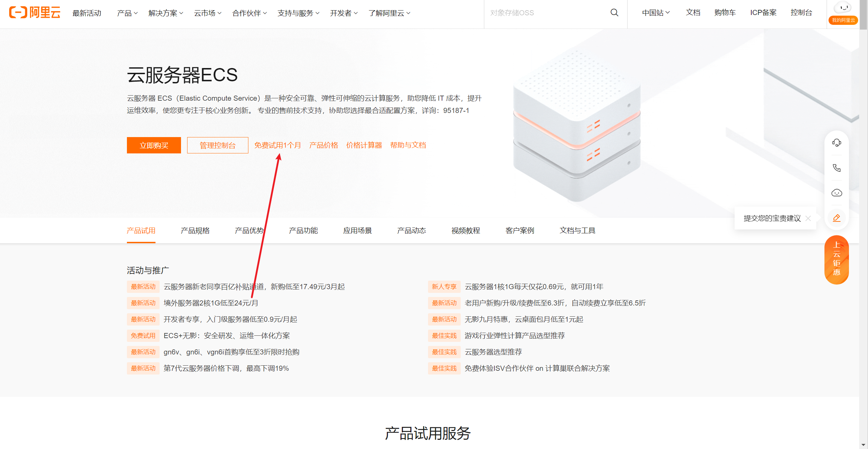
Task: Select the 文档与工具 tab
Action: 577,231
